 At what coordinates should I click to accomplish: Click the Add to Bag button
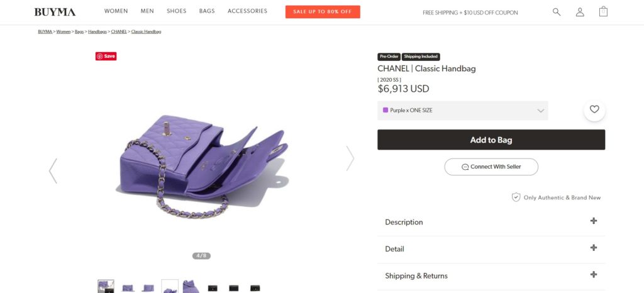[491, 140]
